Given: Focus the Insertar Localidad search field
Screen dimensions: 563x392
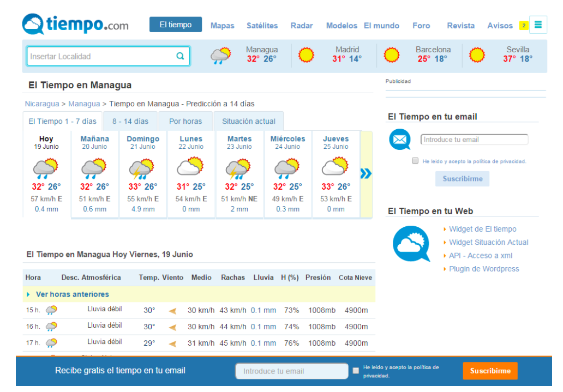Looking at the screenshot, I should click(101, 56).
